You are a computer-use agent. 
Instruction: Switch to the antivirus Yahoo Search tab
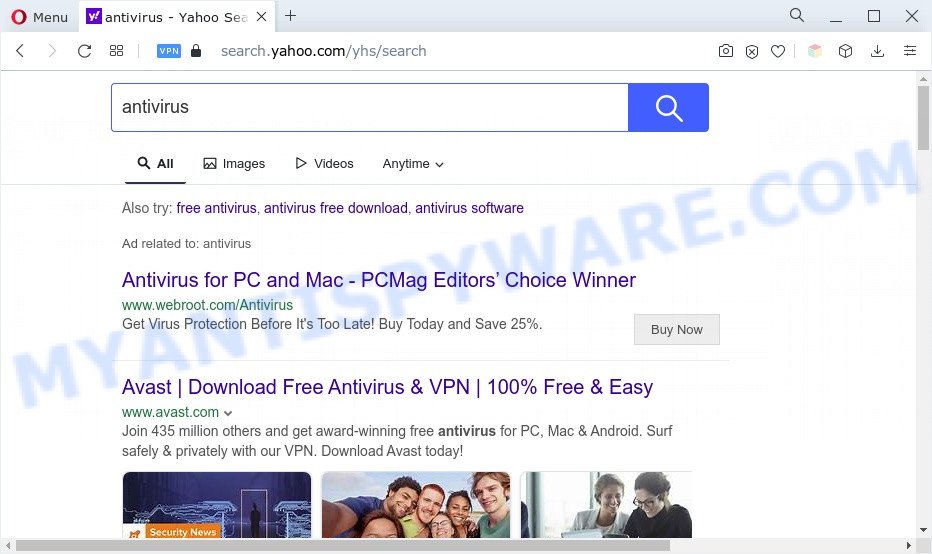click(177, 17)
